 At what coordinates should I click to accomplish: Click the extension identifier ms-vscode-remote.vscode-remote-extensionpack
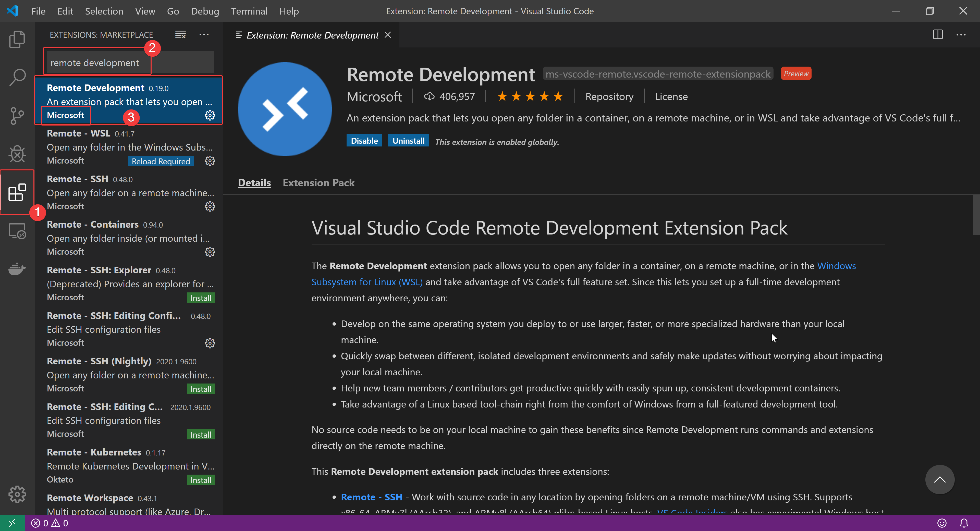point(658,74)
